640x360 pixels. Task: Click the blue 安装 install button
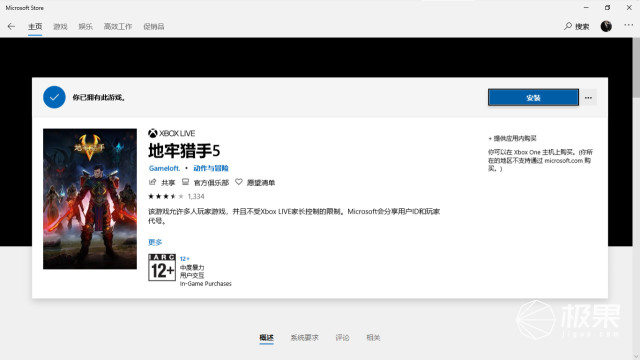[533, 98]
